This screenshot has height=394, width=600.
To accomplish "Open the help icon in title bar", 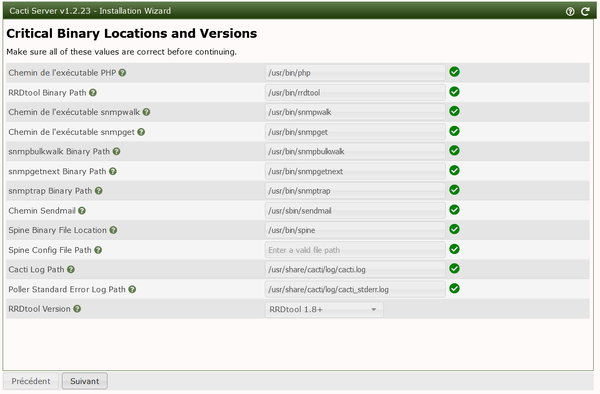I will tap(570, 11).
